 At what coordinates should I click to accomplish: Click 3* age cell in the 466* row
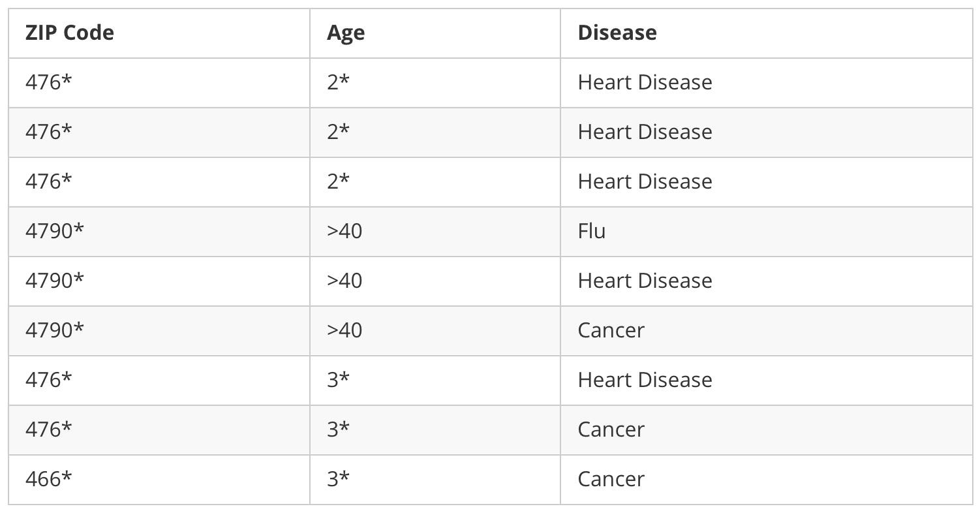tap(339, 479)
